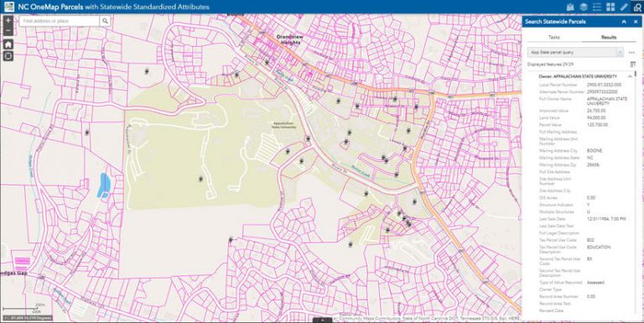
Task: Find my location on the map
Action: point(8,56)
